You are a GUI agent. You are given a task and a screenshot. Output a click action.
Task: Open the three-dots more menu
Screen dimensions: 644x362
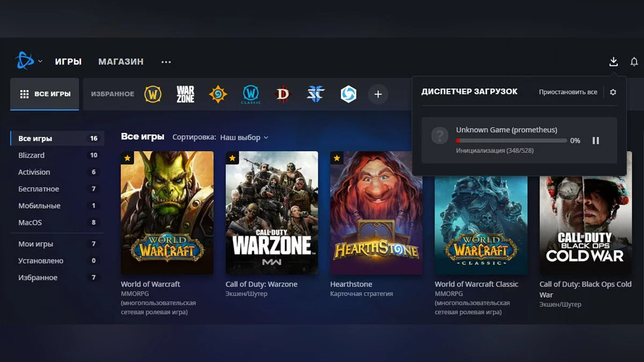pyautogui.click(x=166, y=62)
